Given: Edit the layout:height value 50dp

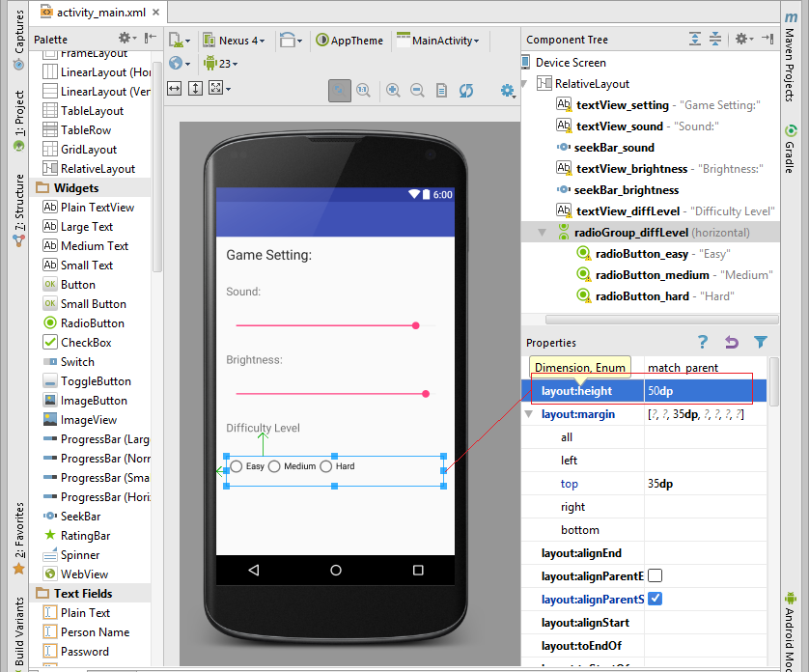Looking at the screenshot, I should click(705, 391).
